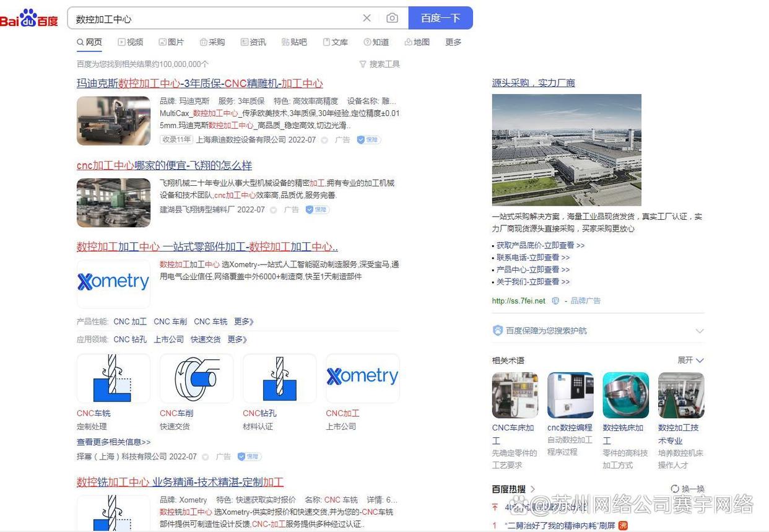Open the 地图 tab
Viewport: 769px width, 532px height.
point(417,42)
